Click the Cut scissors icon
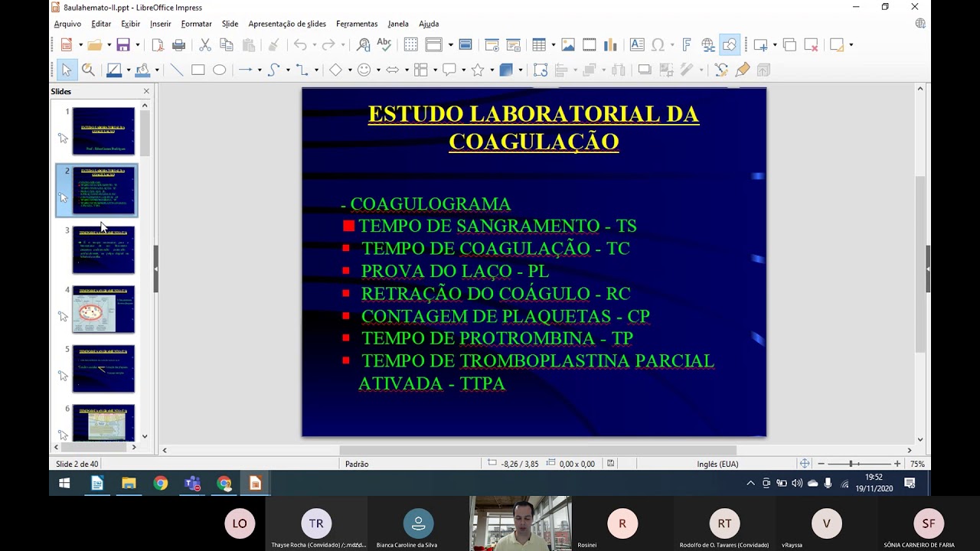 tap(205, 45)
